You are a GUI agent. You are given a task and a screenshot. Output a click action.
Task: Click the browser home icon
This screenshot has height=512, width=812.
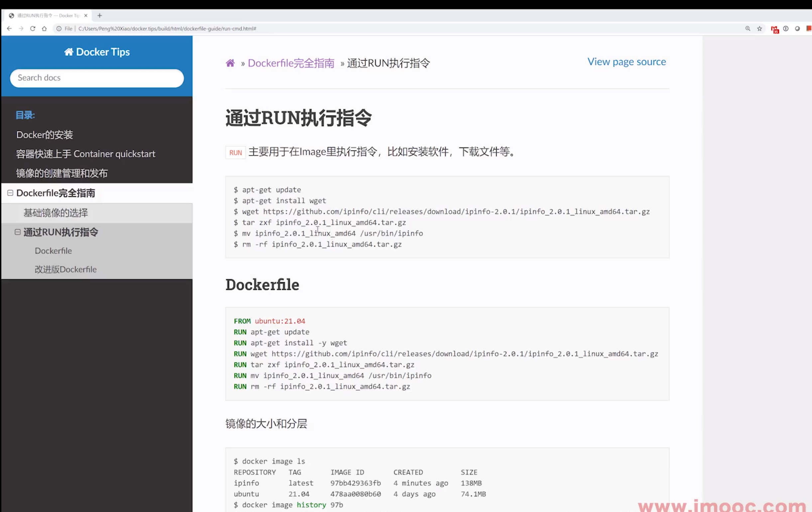(44, 29)
